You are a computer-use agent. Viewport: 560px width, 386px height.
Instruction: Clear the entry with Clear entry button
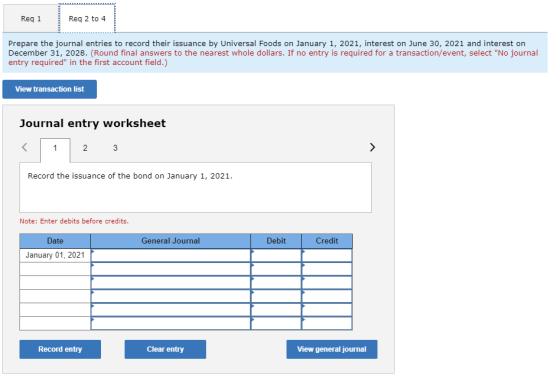point(165,349)
